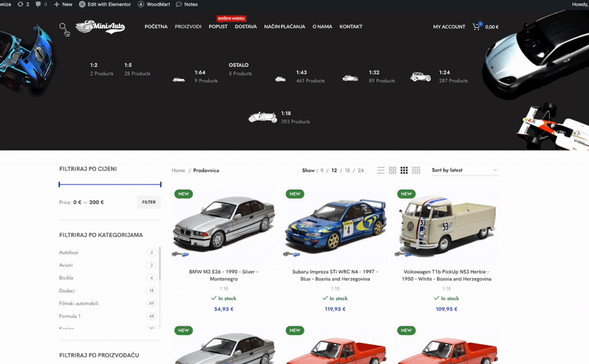Screen dimensions: 589x364
Task: Click Subaru Impreza STi WRC N4 title
Action: coord(335,275)
